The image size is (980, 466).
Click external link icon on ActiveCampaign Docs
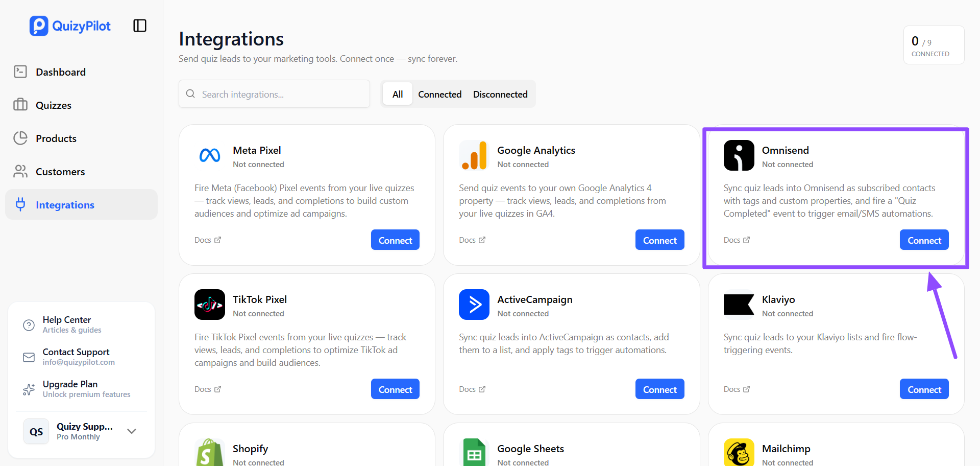click(x=482, y=389)
